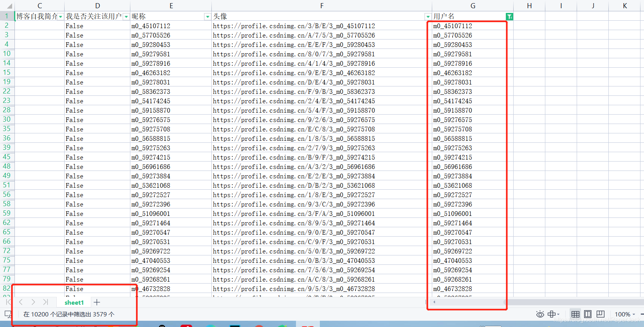Click 用户名 cell m0_51096001

(x=473, y=214)
